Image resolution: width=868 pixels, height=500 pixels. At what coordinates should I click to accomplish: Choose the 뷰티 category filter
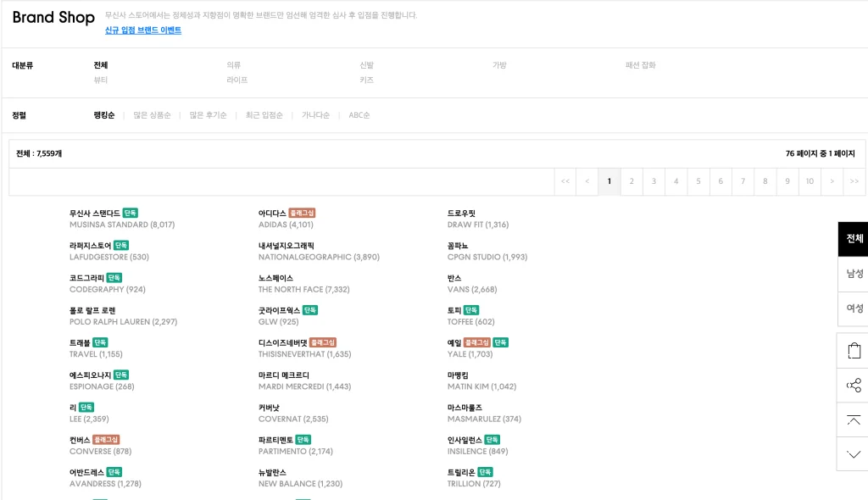100,80
